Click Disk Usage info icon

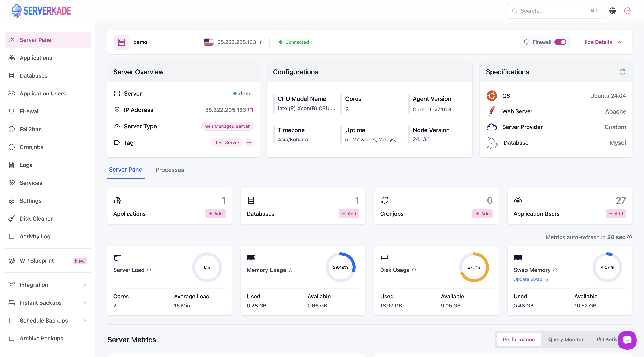pyautogui.click(x=414, y=270)
